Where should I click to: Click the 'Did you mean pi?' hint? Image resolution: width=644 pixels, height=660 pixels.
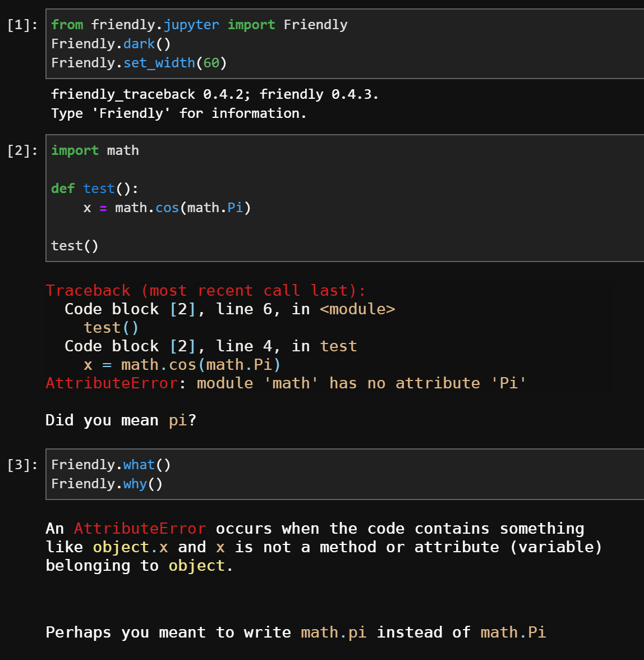(121, 420)
